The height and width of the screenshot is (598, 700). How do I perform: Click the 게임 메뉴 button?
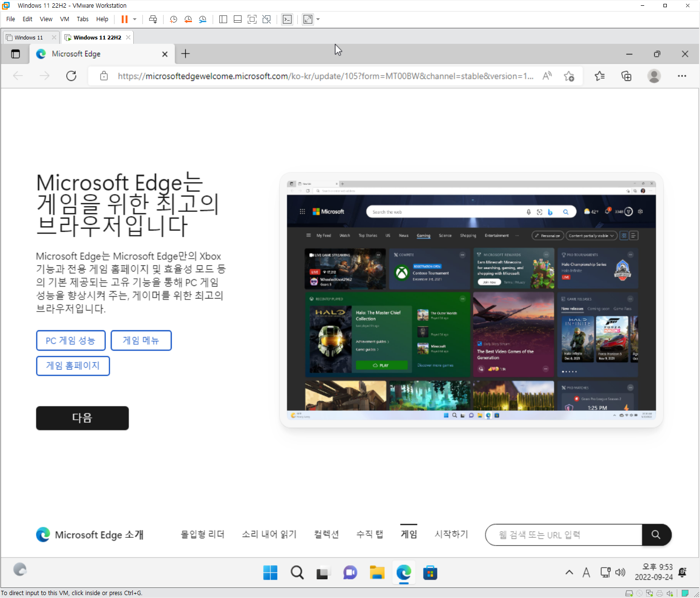tap(141, 340)
